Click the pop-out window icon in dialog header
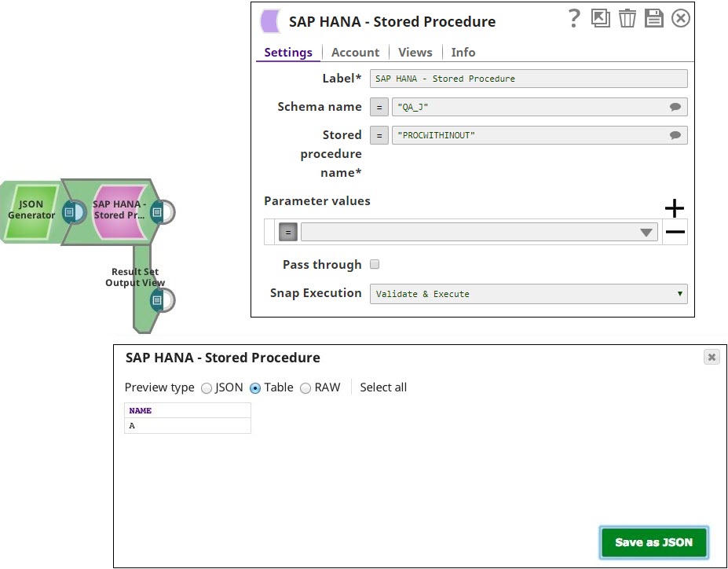The height and width of the screenshot is (569, 728). [x=600, y=19]
